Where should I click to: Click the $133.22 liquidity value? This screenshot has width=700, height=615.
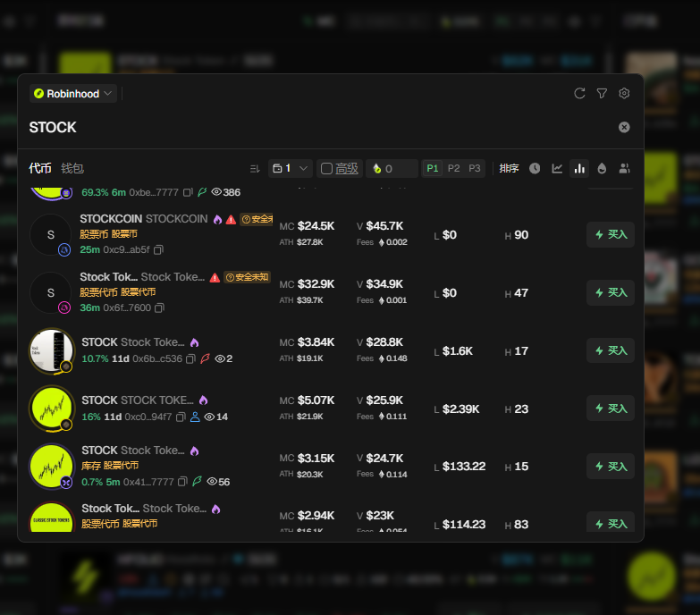point(463,467)
